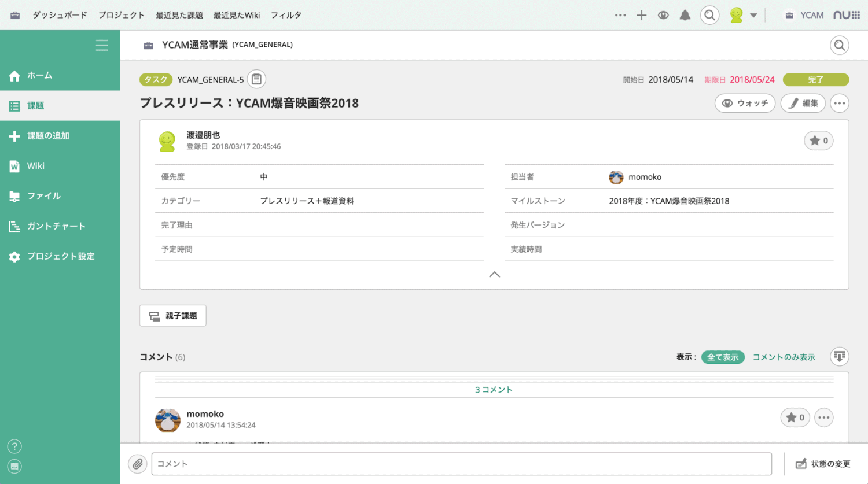Open ガントチャート in sidebar

(60, 226)
